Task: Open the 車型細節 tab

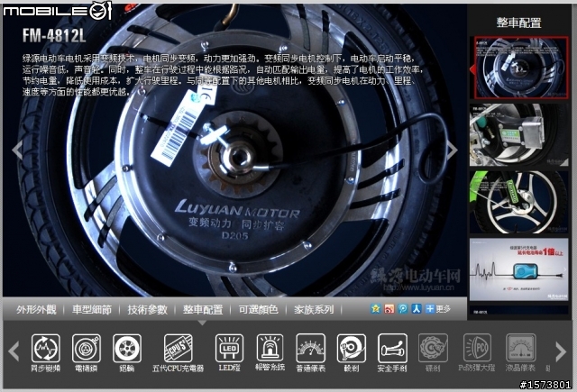Action: tap(92, 310)
